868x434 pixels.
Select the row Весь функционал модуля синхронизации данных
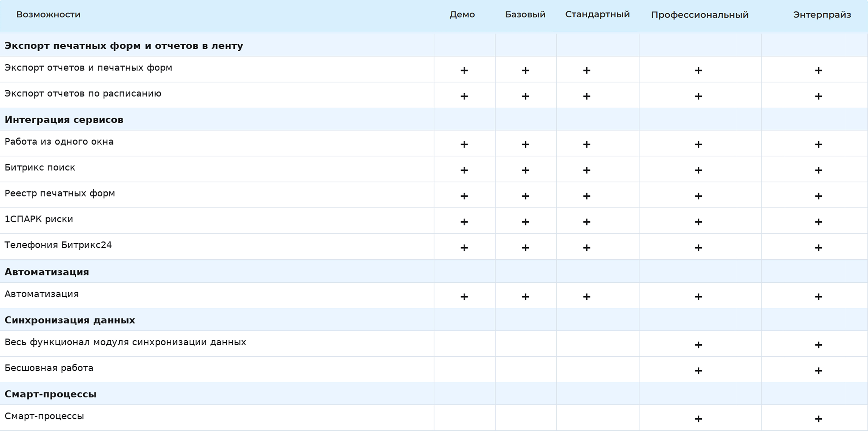point(434,344)
